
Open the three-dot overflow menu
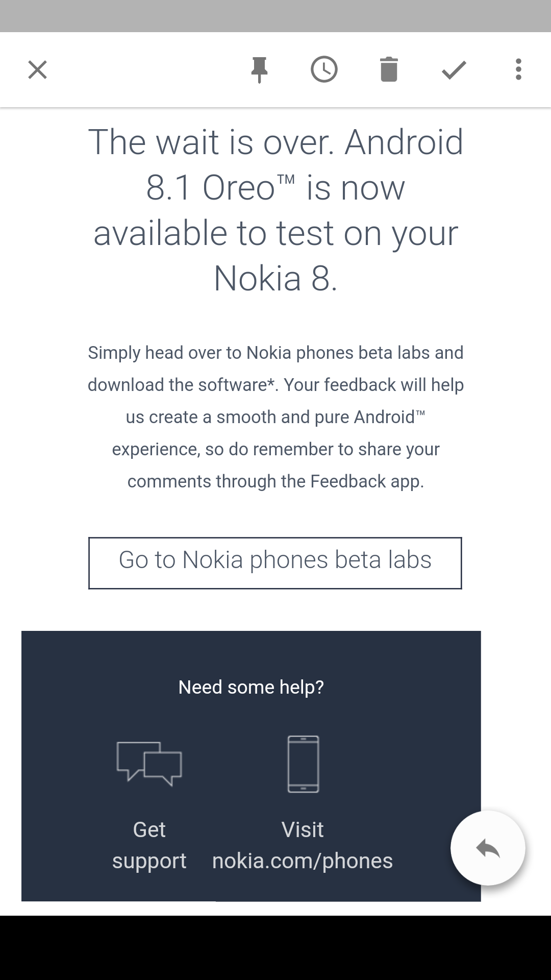coord(518,70)
